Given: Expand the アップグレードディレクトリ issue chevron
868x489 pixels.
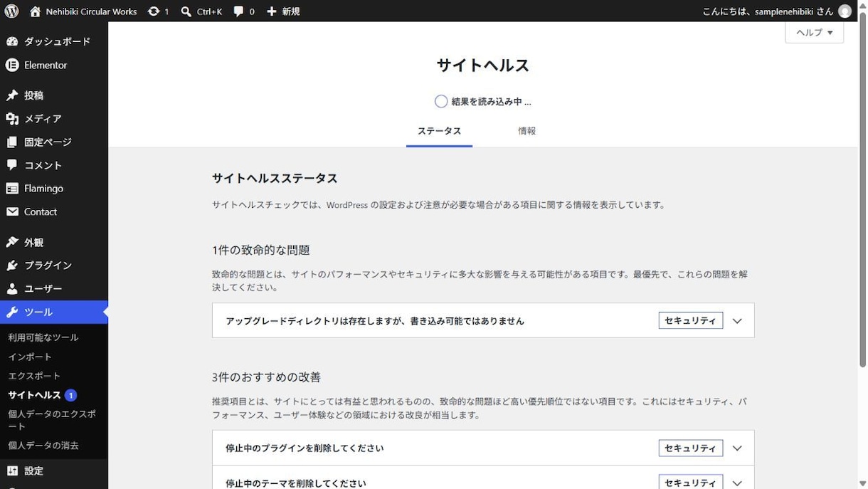Looking at the screenshot, I should (737, 321).
